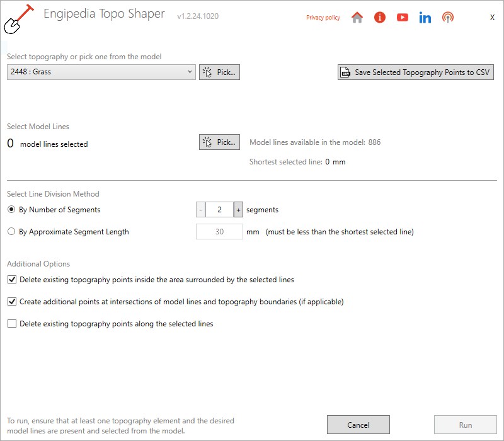Expand the topography selection dropdown
504x441 pixels.
click(x=190, y=72)
